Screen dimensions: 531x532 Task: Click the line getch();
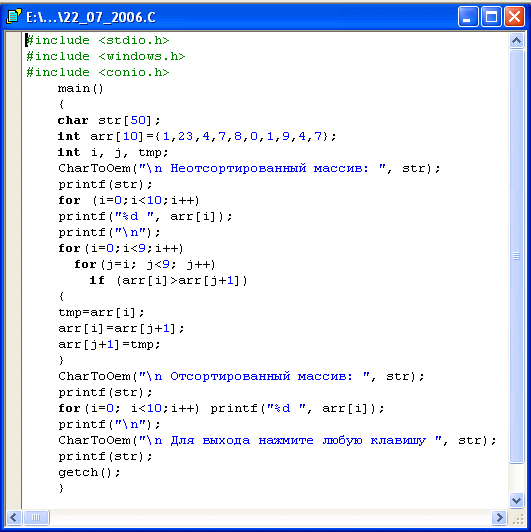click(x=89, y=472)
